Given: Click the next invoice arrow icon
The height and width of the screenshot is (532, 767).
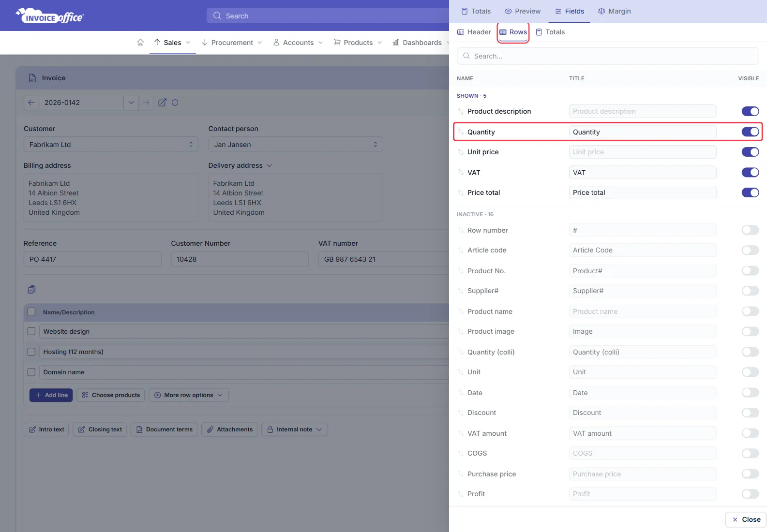Looking at the screenshot, I should point(146,103).
